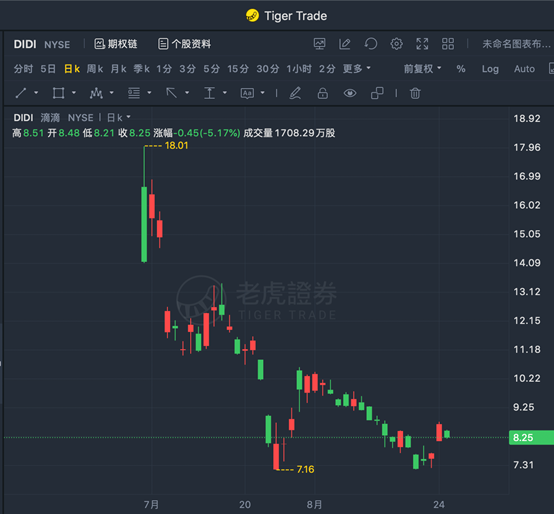The height and width of the screenshot is (514, 554).
Task: Expand the wave pattern tool dropdown arrow
Action: click(x=112, y=93)
